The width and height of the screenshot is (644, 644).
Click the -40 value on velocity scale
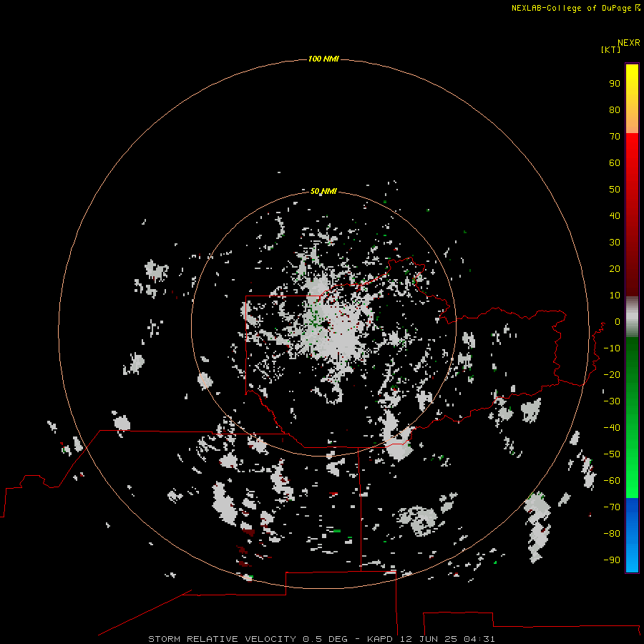tap(612, 428)
